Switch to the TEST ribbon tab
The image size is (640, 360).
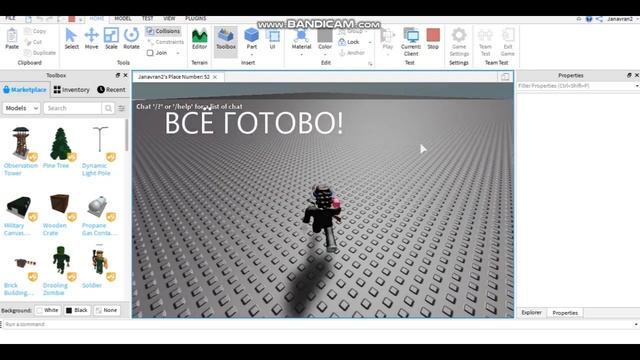[147, 18]
